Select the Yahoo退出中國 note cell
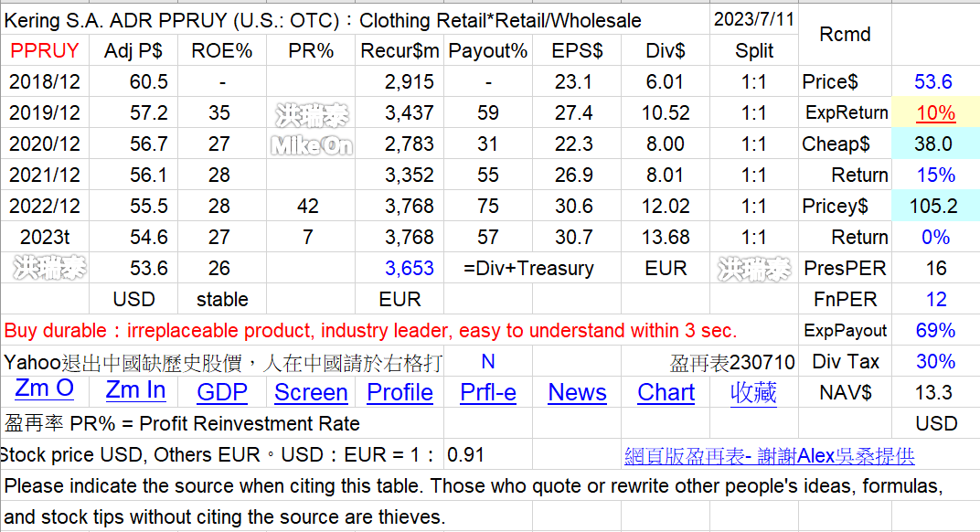 click(x=223, y=362)
